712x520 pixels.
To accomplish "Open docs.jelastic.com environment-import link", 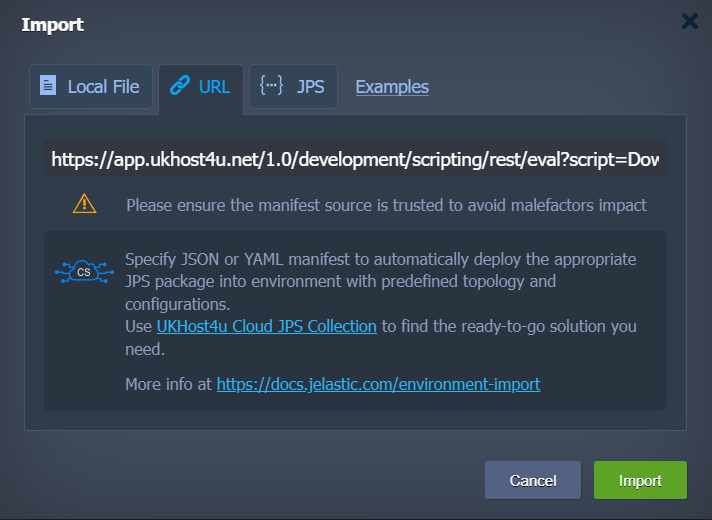I will pyautogui.click(x=378, y=384).
